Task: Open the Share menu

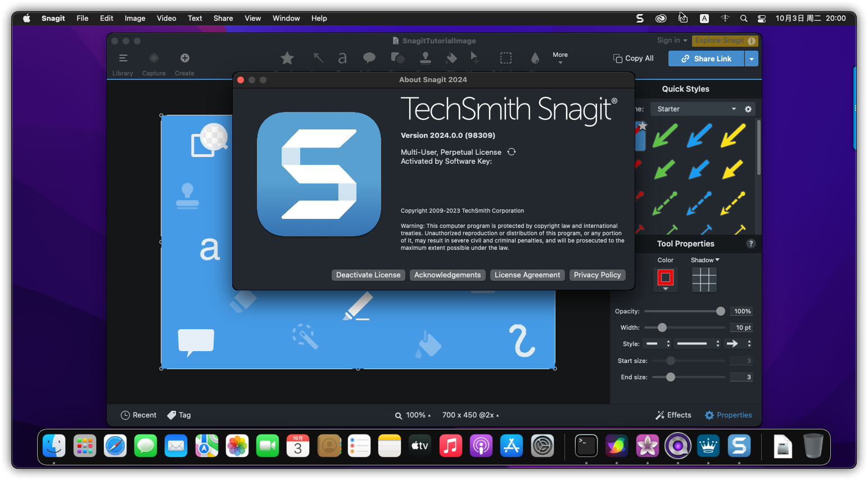Action: [x=223, y=19]
